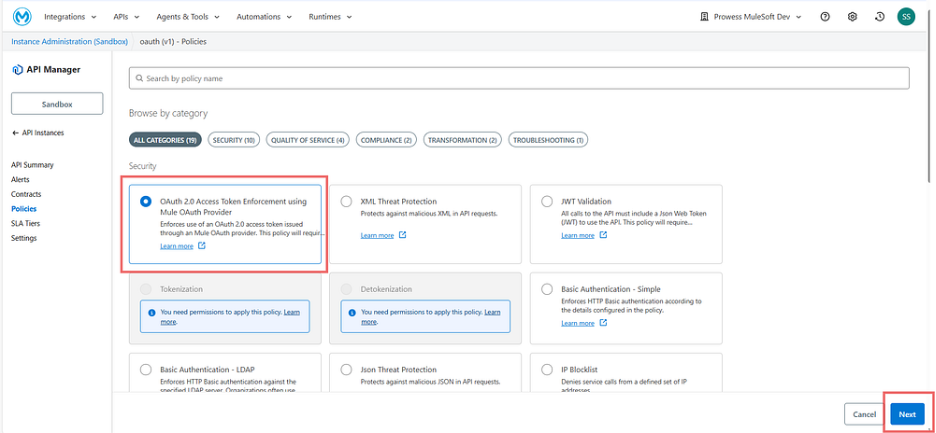This screenshot has height=433, width=936.
Task: Click the external link icon under OAuth 2.0 policy
Action: click(202, 246)
